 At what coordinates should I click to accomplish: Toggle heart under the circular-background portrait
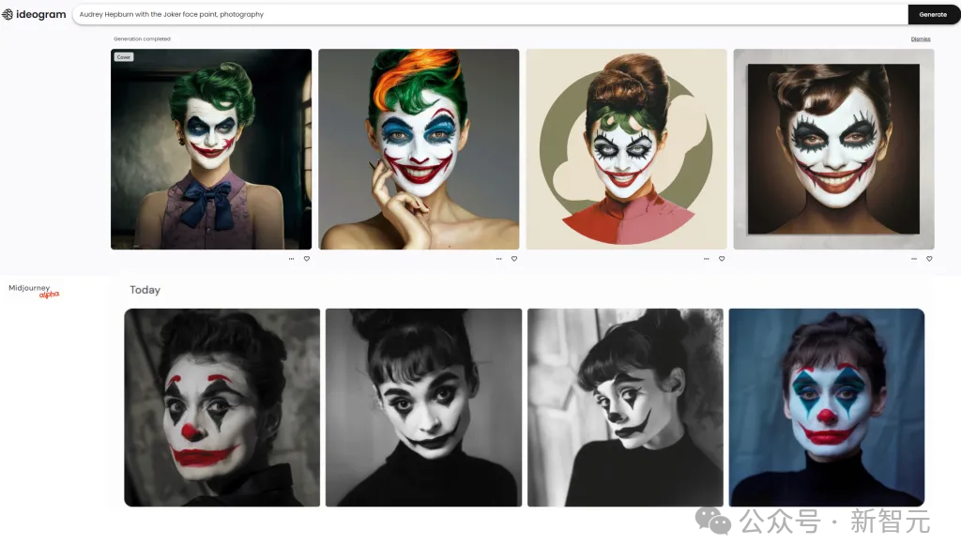[722, 259]
